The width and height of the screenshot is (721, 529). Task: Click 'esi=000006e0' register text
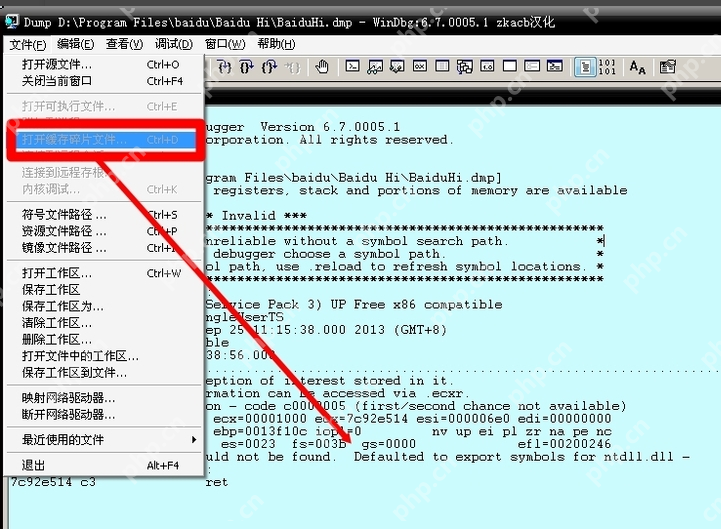(x=463, y=419)
